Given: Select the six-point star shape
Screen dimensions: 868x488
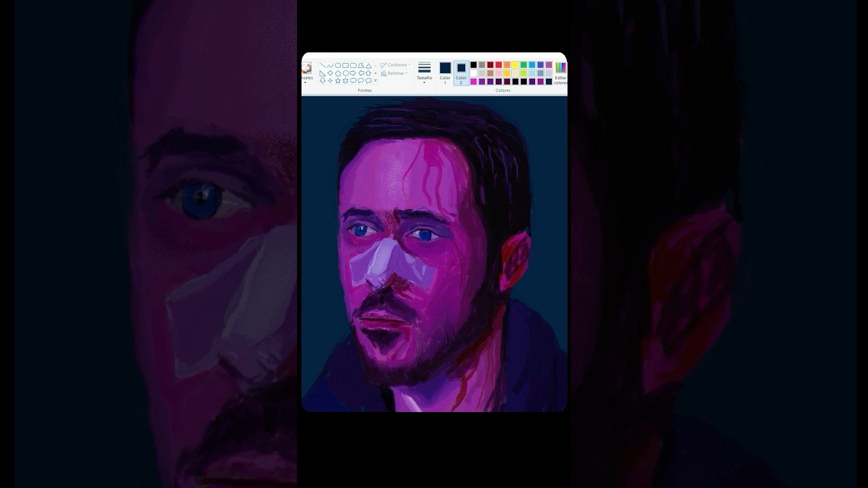Looking at the screenshot, I should click(345, 81).
